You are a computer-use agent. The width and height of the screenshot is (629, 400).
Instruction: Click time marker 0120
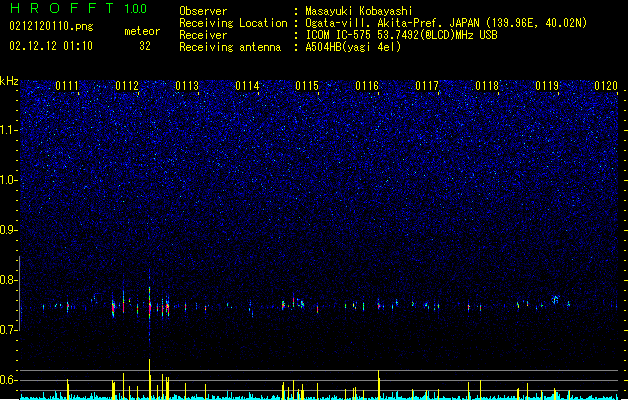tap(606, 86)
